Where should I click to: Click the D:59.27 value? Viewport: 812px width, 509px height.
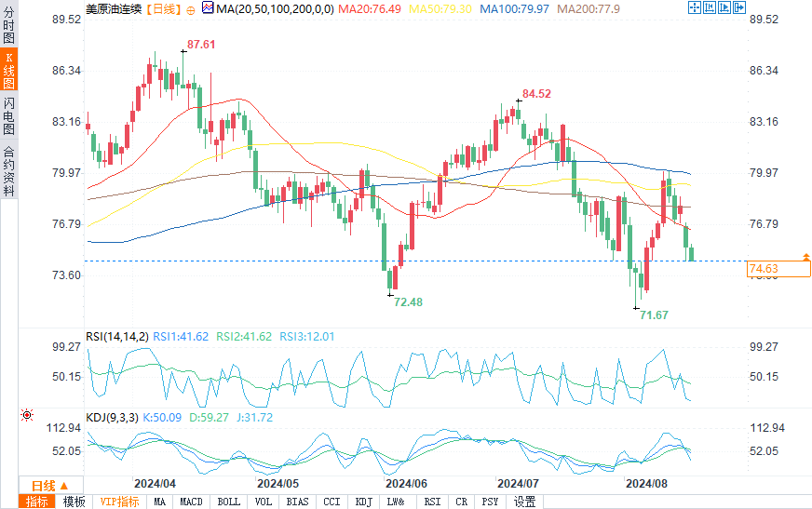pyautogui.click(x=209, y=418)
